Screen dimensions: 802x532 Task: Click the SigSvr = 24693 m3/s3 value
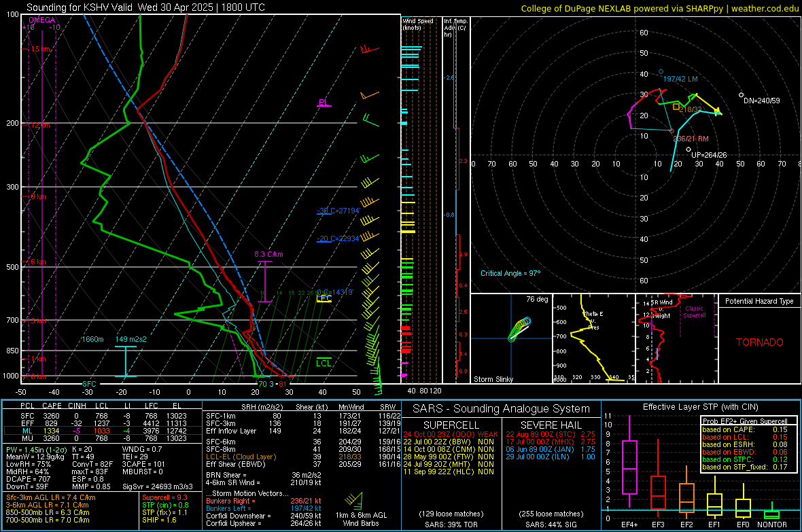pos(158,486)
